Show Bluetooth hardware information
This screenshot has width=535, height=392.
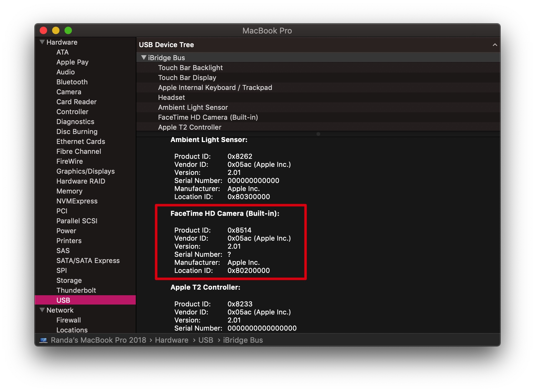(x=72, y=82)
